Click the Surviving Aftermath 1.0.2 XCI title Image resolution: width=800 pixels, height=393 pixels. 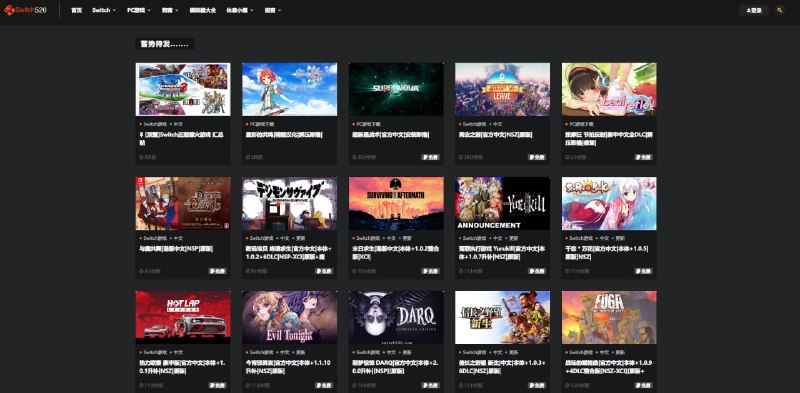394,253
